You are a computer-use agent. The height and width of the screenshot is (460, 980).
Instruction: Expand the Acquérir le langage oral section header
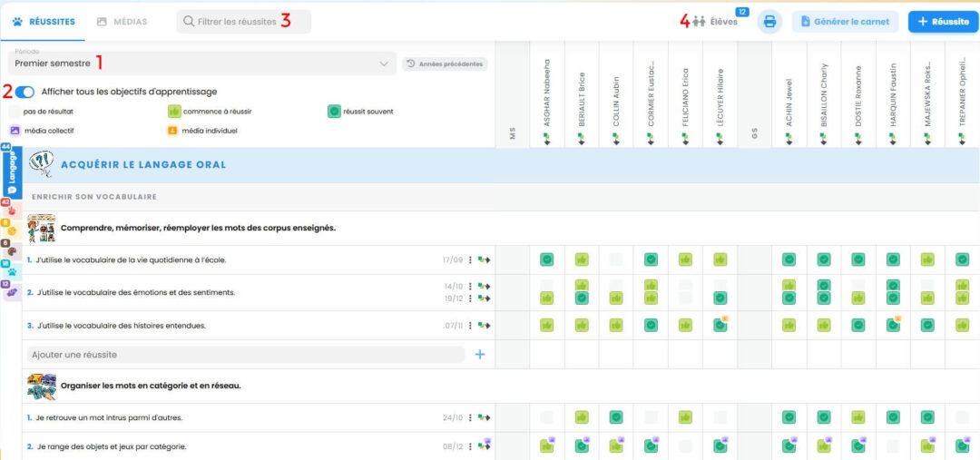coord(143,165)
